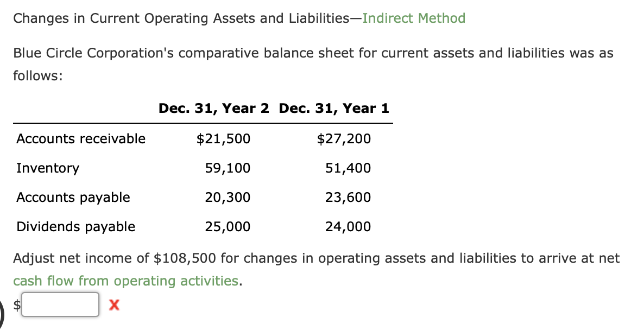Click the answer input box beside the dollar sign
The height and width of the screenshot is (330, 644).
point(60,304)
